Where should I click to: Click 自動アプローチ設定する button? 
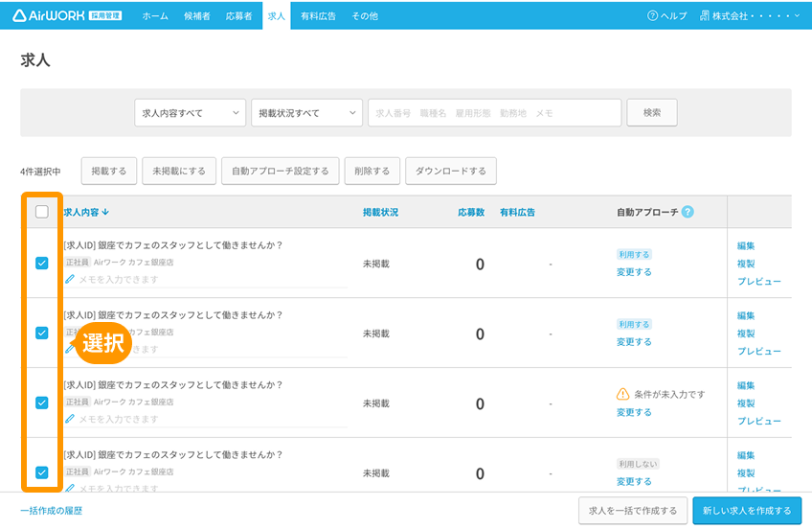coord(281,171)
